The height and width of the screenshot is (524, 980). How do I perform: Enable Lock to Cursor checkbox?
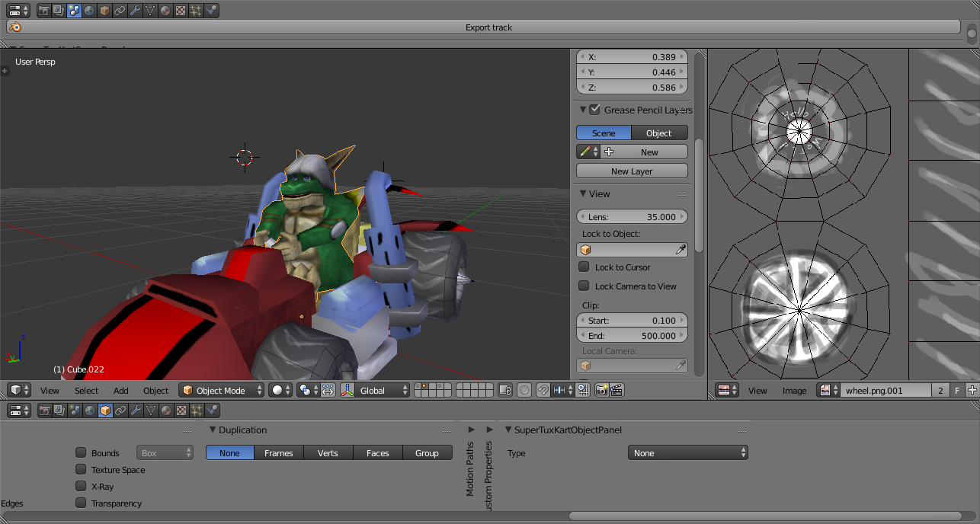[584, 267]
